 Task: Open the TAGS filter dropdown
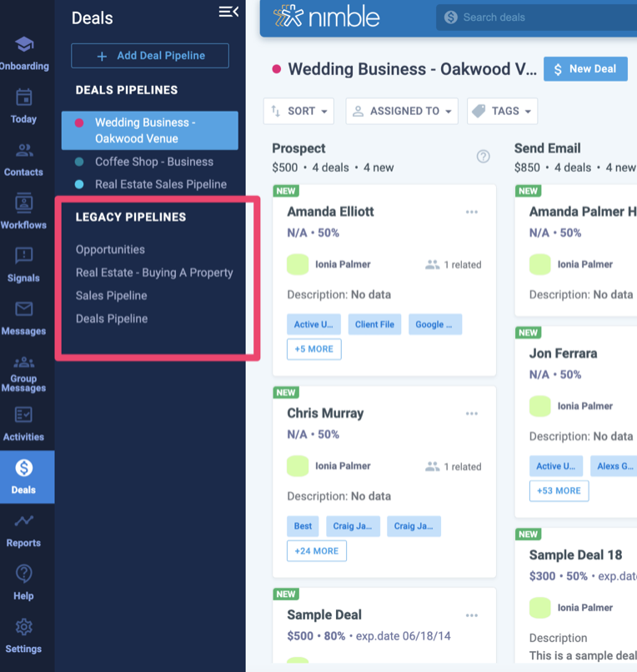(503, 111)
